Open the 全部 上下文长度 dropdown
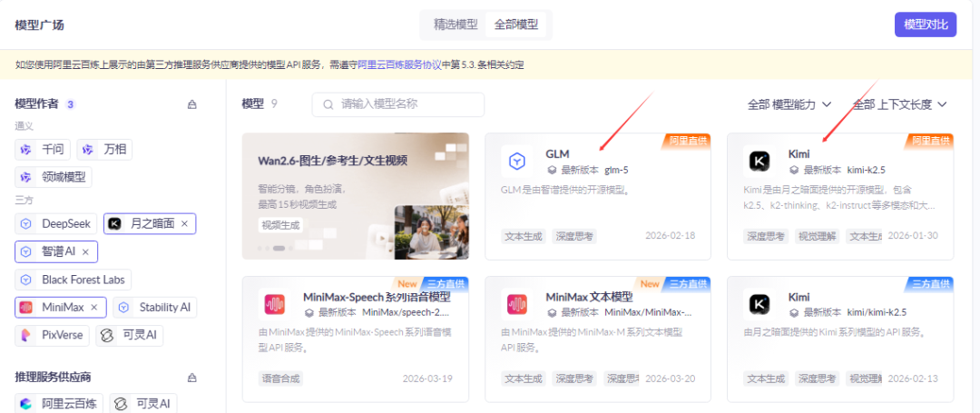 pos(900,105)
